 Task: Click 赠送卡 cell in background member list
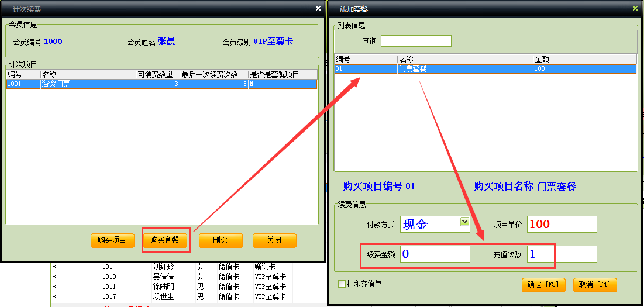click(265, 267)
